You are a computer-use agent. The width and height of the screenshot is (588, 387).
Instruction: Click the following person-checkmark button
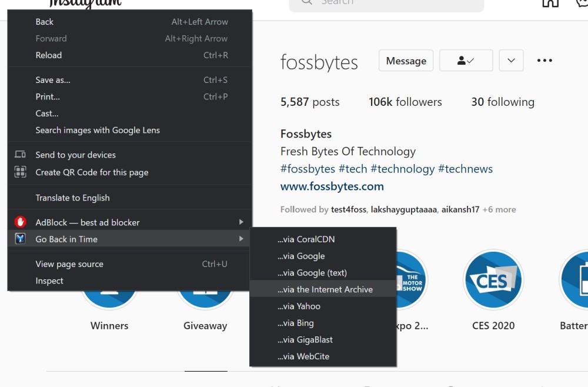(466, 60)
